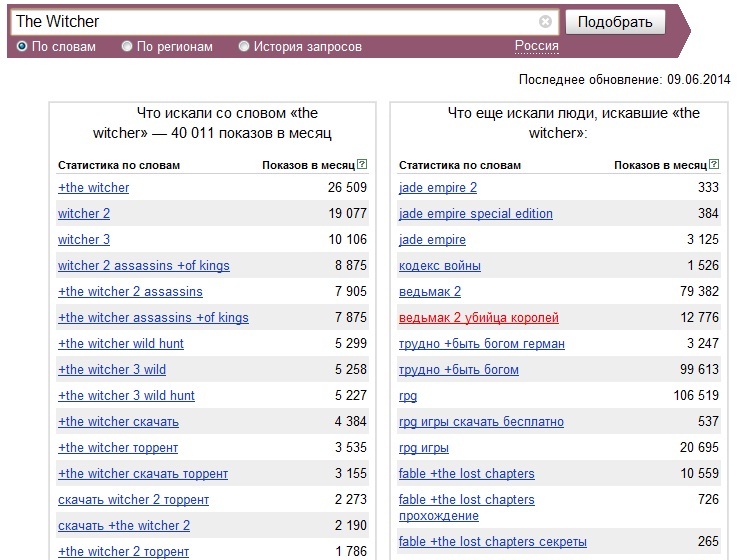Open 'fable +the lost chapters секреты' link

(x=492, y=541)
